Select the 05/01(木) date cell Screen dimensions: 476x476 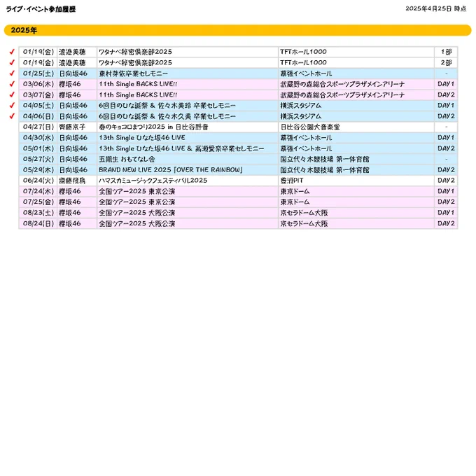point(38,148)
